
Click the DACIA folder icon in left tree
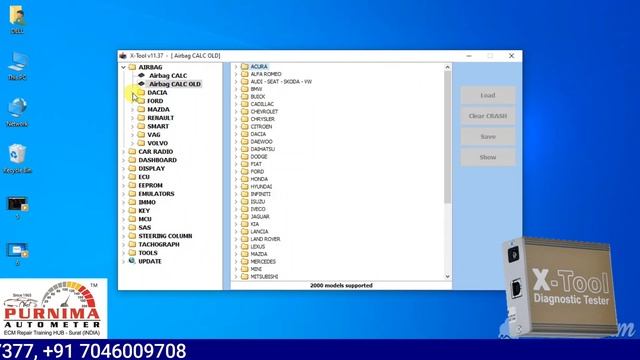[x=141, y=93]
